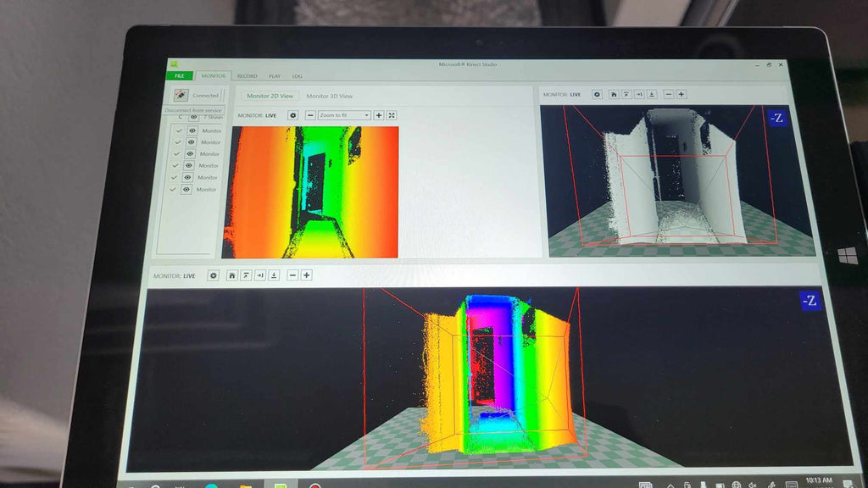This screenshot has width=868, height=488.
Task: Zoom out the grayscale 3D view
Action: click(669, 95)
